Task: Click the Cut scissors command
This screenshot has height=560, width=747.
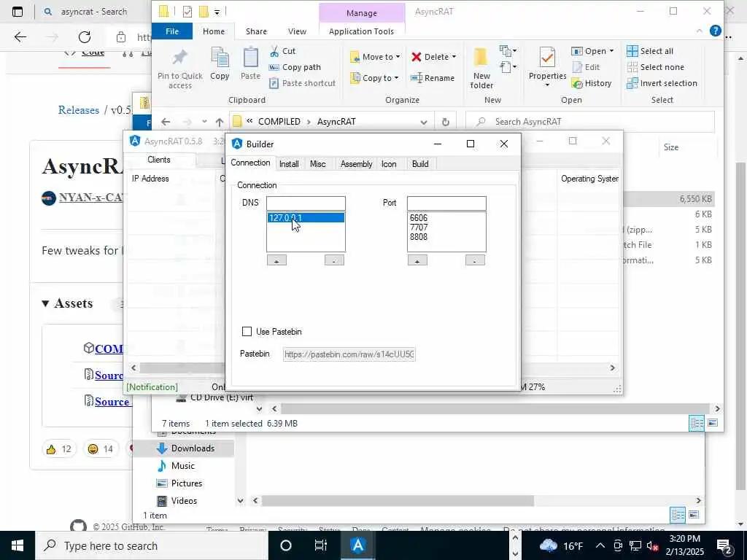Action: (282, 51)
